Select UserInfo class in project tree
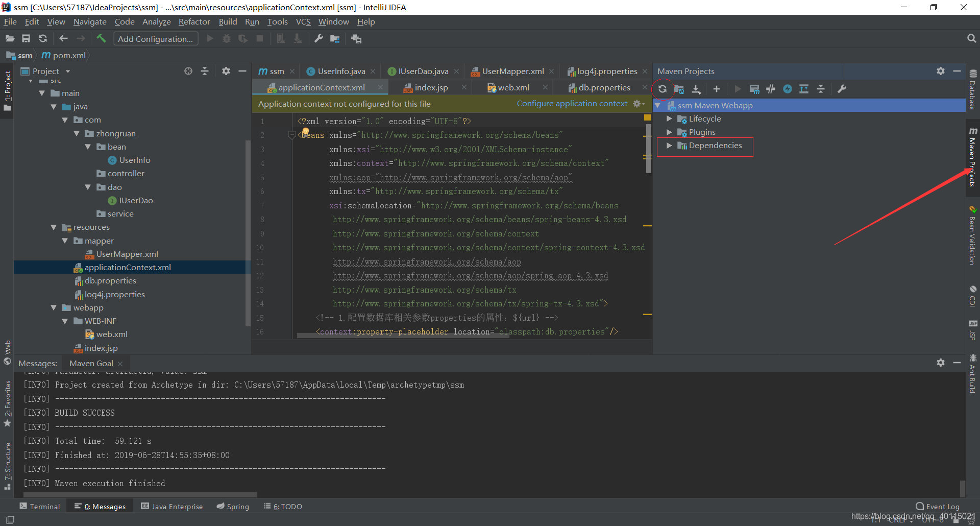The width and height of the screenshot is (980, 526). [x=135, y=160]
